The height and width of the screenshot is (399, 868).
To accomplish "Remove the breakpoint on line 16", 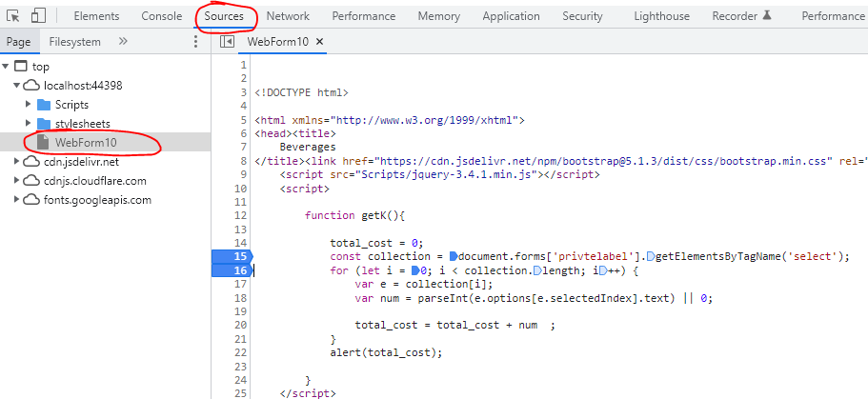I will 232,270.
